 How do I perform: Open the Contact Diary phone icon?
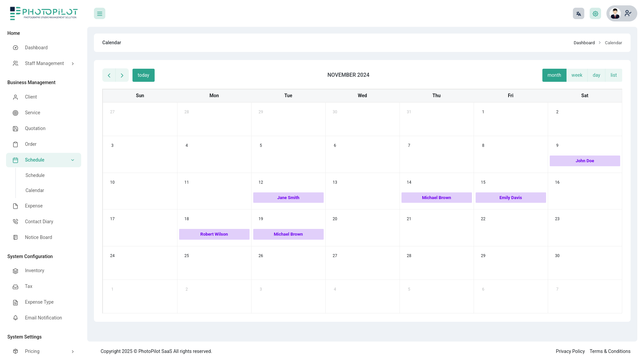pyautogui.click(x=15, y=222)
